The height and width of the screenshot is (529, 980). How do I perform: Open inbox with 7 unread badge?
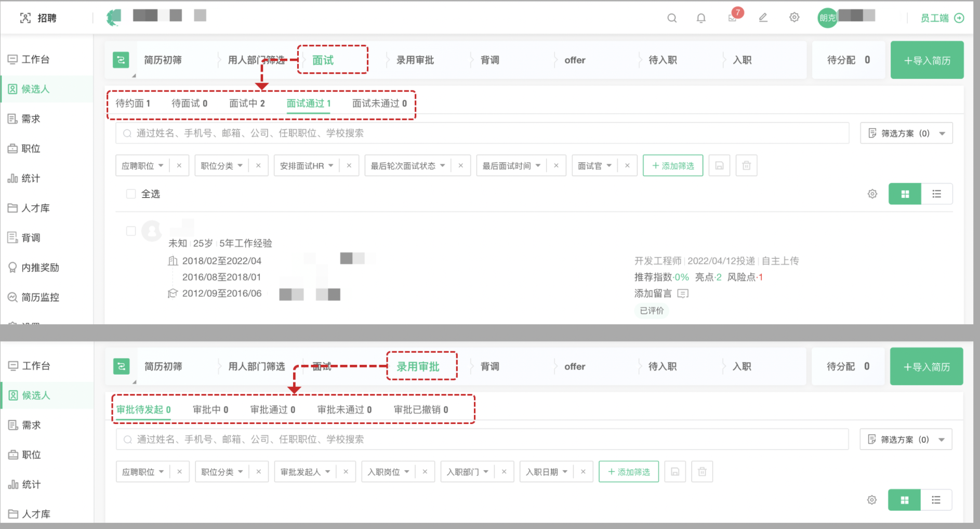733,18
